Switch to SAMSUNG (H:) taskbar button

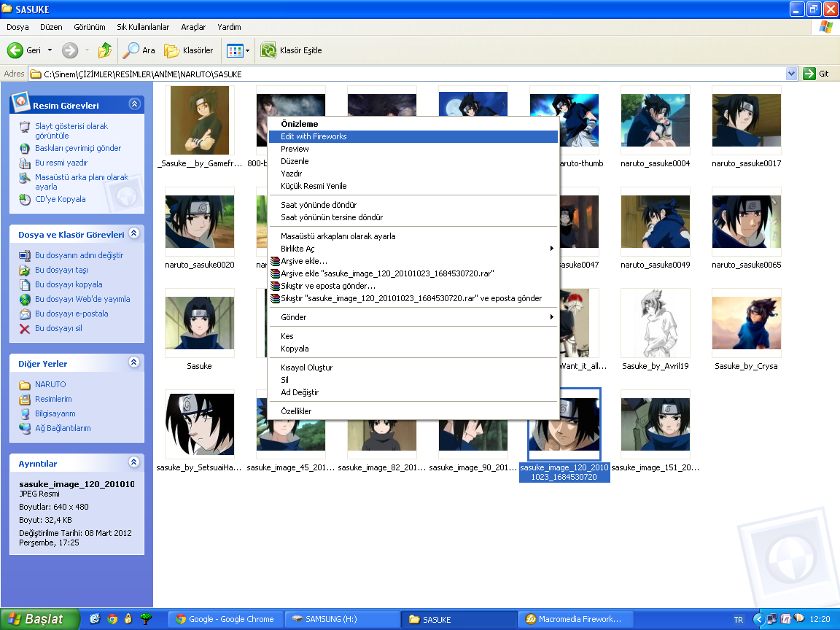point(342,619)
